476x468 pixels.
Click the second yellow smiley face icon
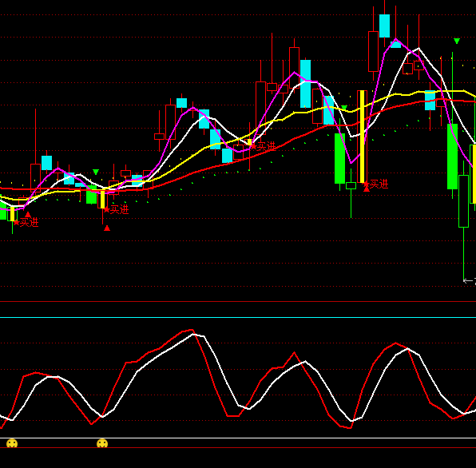click(x=102, y=443)
